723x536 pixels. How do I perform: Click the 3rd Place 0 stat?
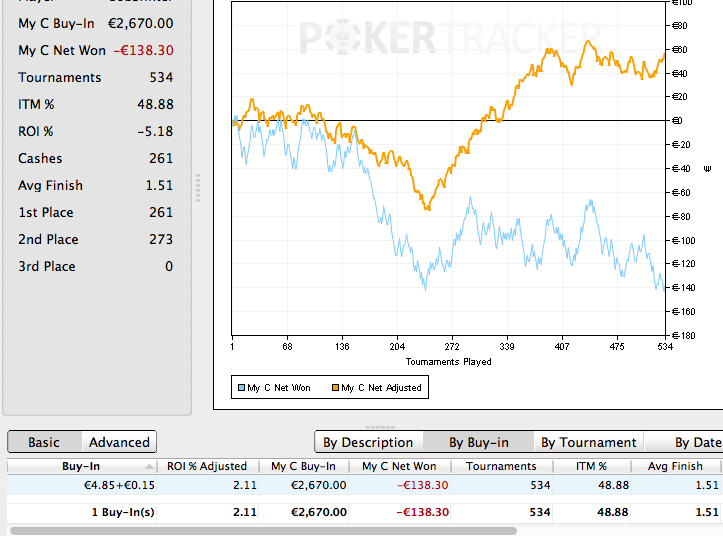(96, 266)
